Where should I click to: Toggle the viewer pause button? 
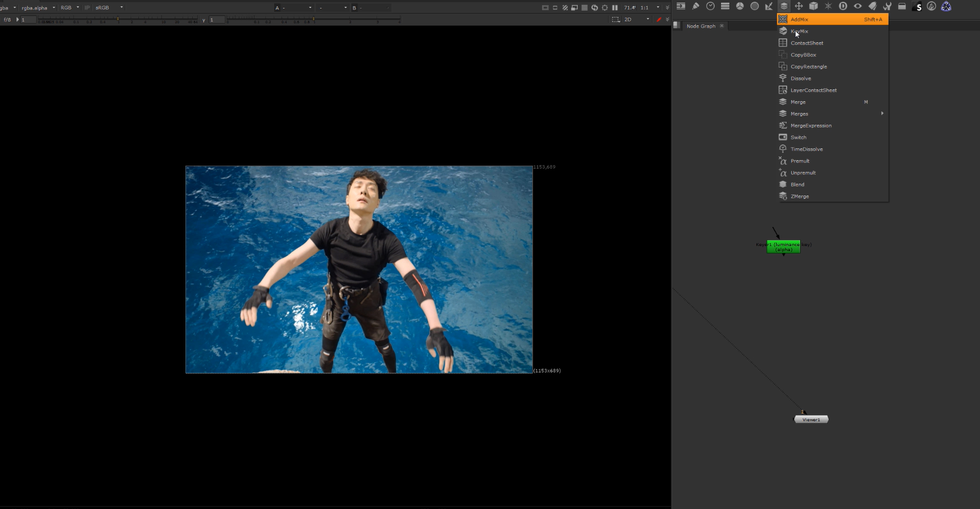pyautogui.click(x=615, y=8)
